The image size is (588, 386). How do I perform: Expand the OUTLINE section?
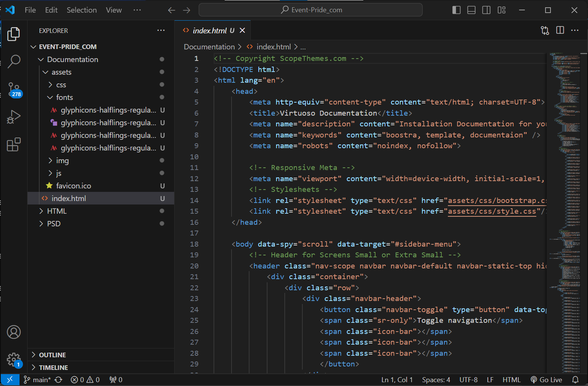(52, 355)
